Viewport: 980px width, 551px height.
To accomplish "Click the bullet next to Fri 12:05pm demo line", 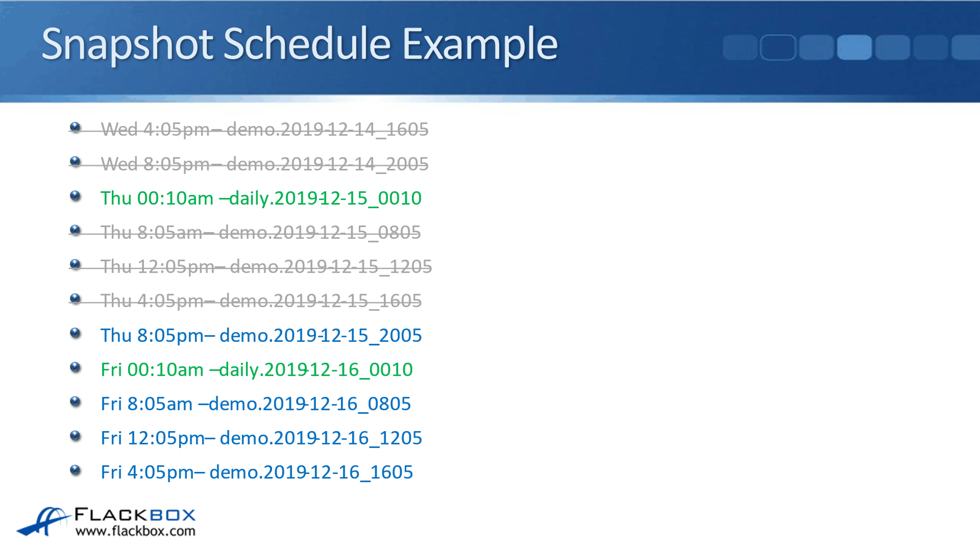I will (x=75, y=436).
